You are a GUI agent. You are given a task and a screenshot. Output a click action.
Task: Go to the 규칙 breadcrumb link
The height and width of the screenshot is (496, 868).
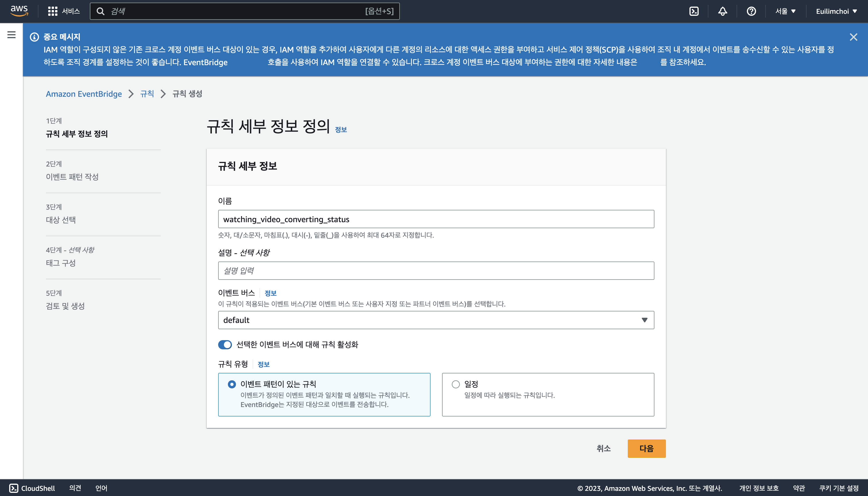point(147,94)
